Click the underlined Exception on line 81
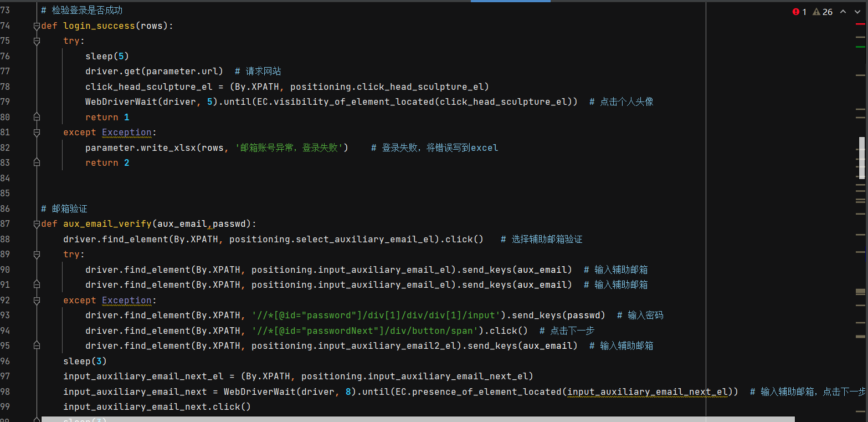The width and height of the screenshot is (868, 422). pos(127,133)
